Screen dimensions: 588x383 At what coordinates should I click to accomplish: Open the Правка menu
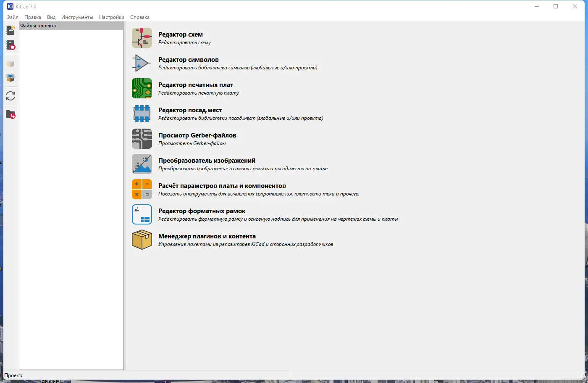pos(33,17)
